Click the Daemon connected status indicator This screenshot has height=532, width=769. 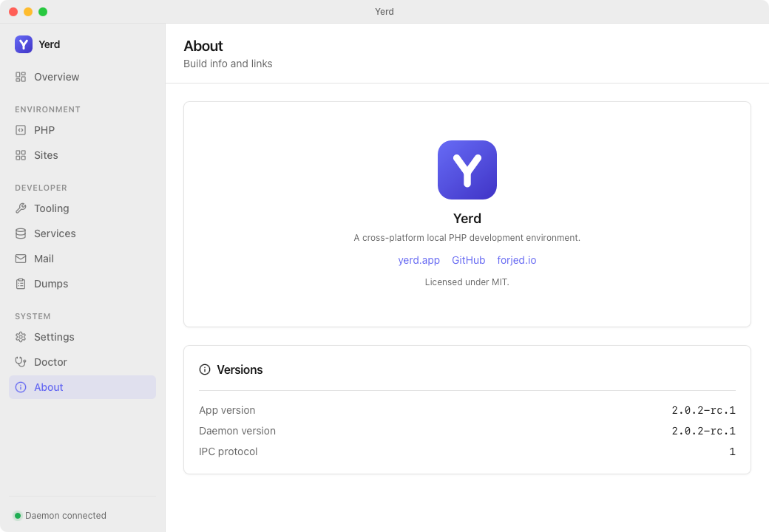pyautogui.click(x=60, y=515)
